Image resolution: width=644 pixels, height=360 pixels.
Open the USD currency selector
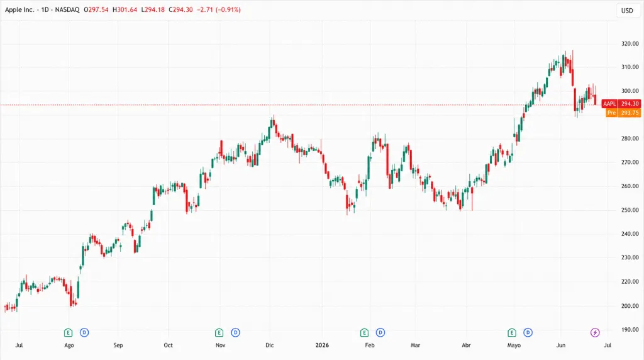pos(627,11)
